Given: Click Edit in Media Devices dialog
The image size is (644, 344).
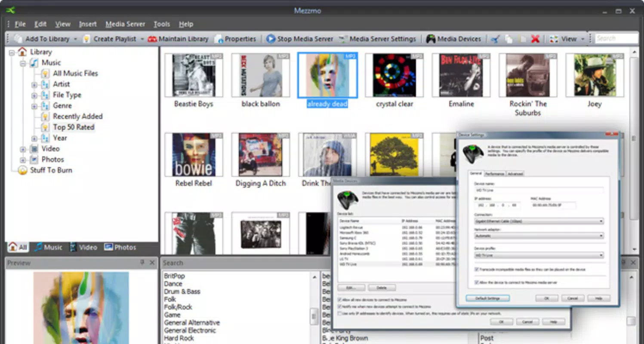Looking at the screenshot, I should pos(351,288).
